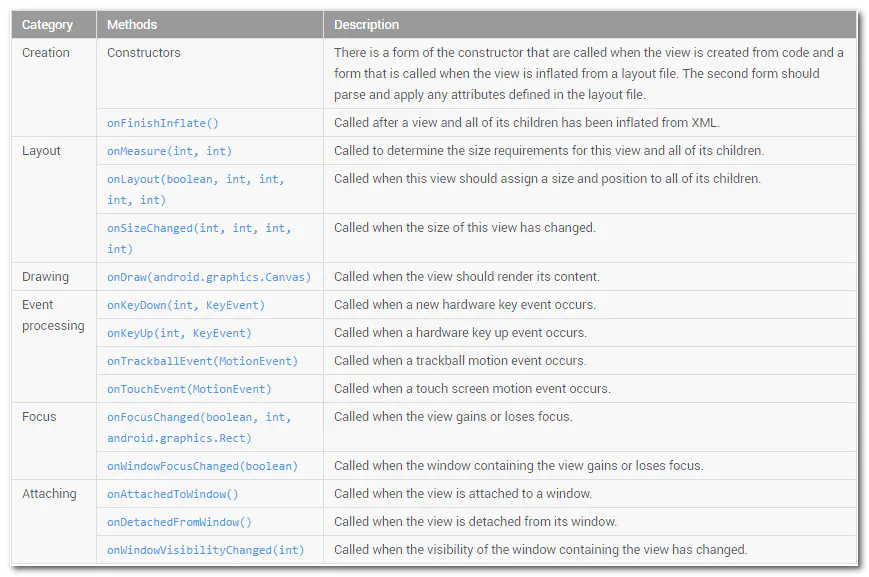Open the onWindowVisibilityChanged(int) link
Viewport: 869px width, 577px height.
click(205, 550)
